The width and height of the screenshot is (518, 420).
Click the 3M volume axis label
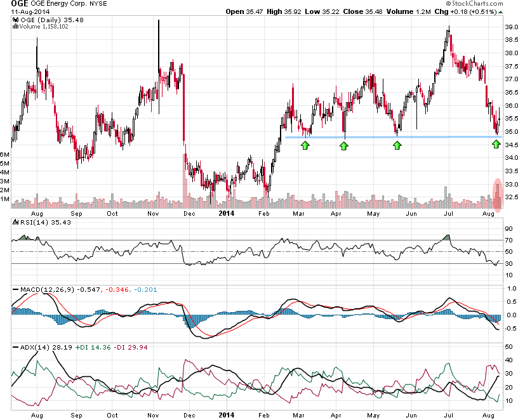coord(4,181)
